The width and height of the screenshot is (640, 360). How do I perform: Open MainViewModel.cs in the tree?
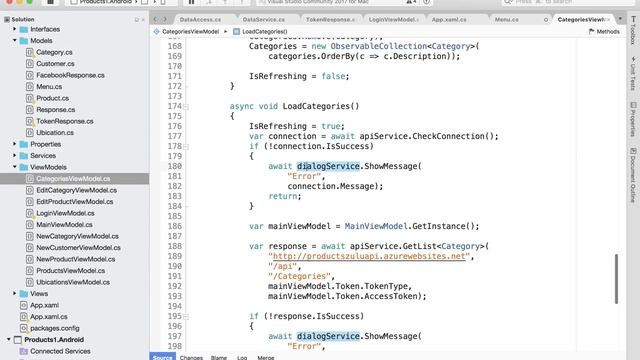pos(64,224)
